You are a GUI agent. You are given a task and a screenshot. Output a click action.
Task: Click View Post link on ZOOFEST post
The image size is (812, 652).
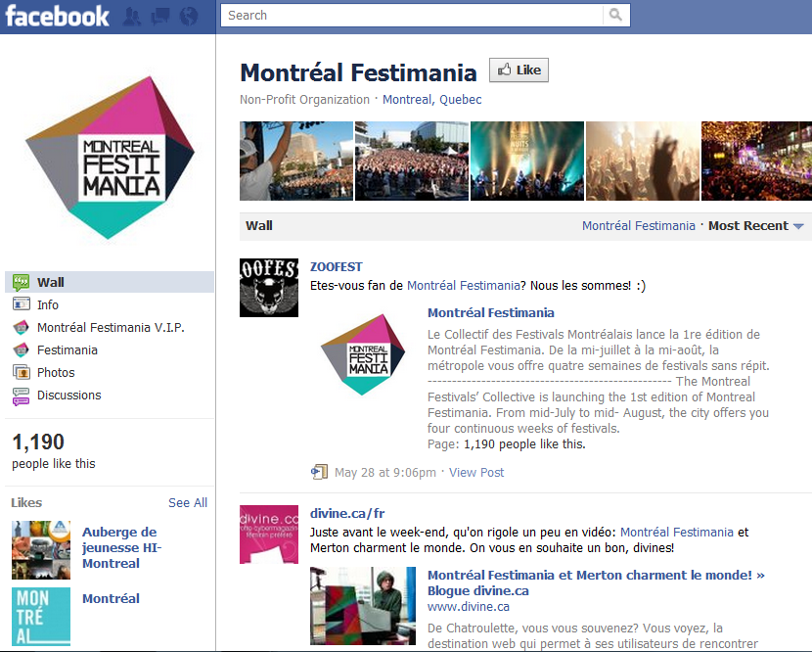476,472
